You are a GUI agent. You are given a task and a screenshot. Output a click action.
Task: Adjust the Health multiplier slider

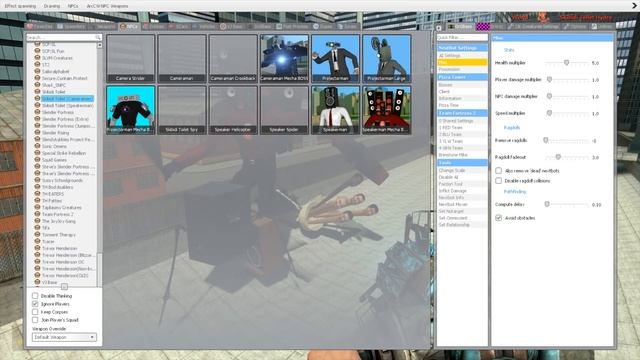567,63
